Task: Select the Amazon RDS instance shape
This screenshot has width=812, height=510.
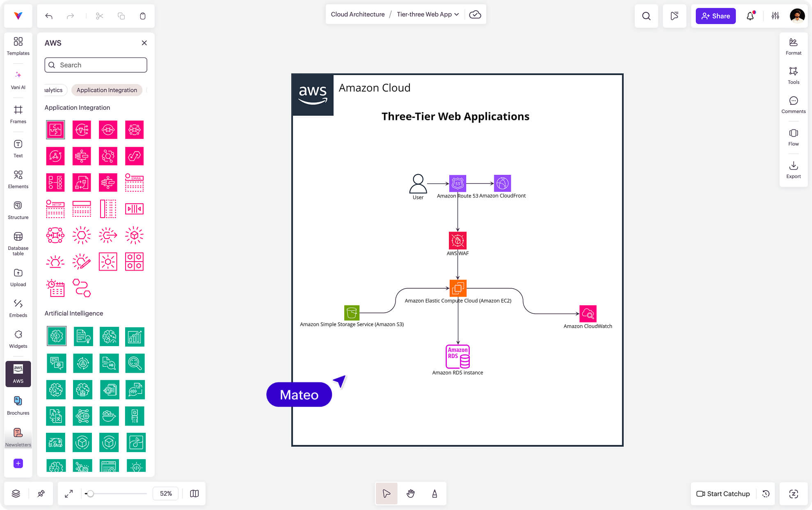Action: (457, 356)
